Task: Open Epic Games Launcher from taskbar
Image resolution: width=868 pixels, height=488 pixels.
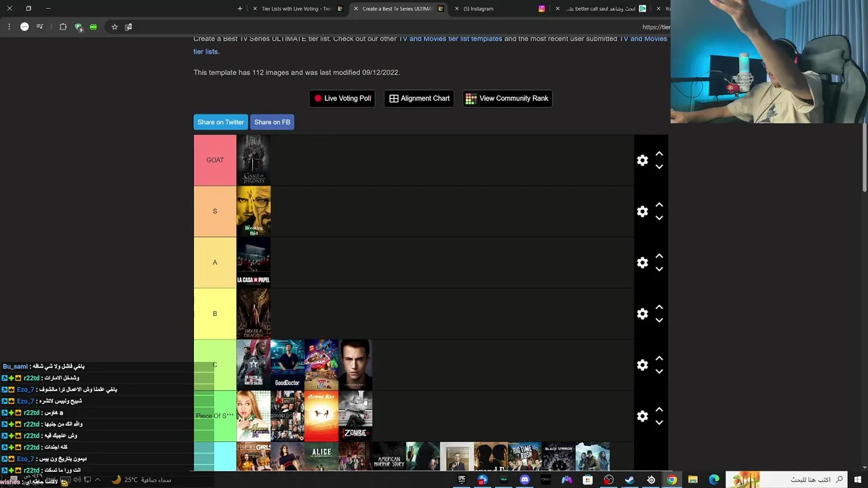Action: (462, 480)
